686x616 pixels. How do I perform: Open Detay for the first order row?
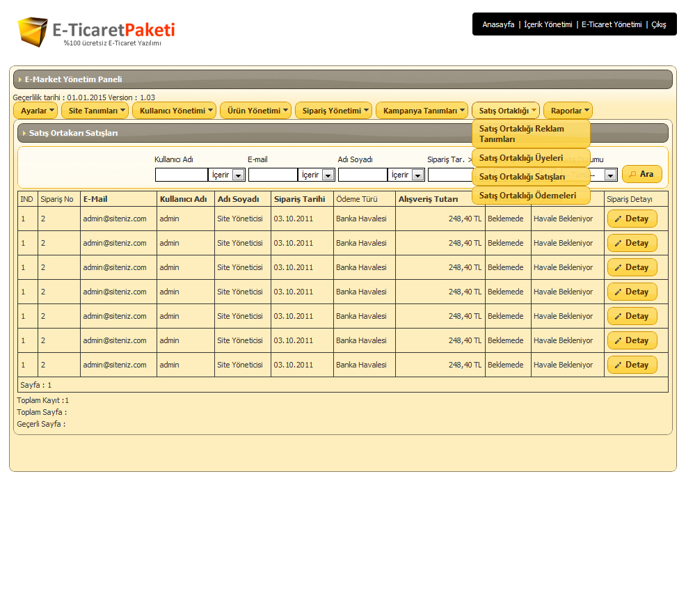[x=632, y=219]
